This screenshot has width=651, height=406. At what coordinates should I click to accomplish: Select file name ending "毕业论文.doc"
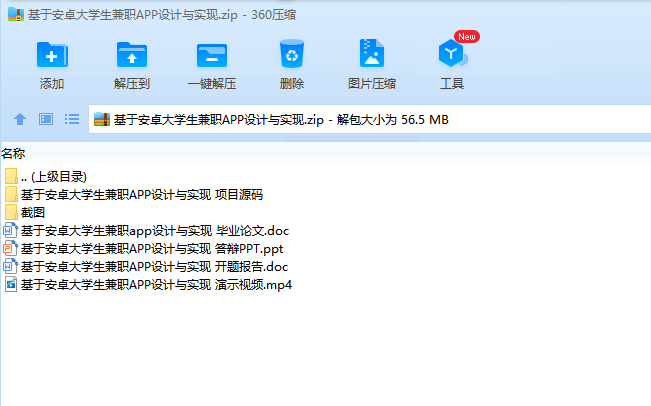155,231
